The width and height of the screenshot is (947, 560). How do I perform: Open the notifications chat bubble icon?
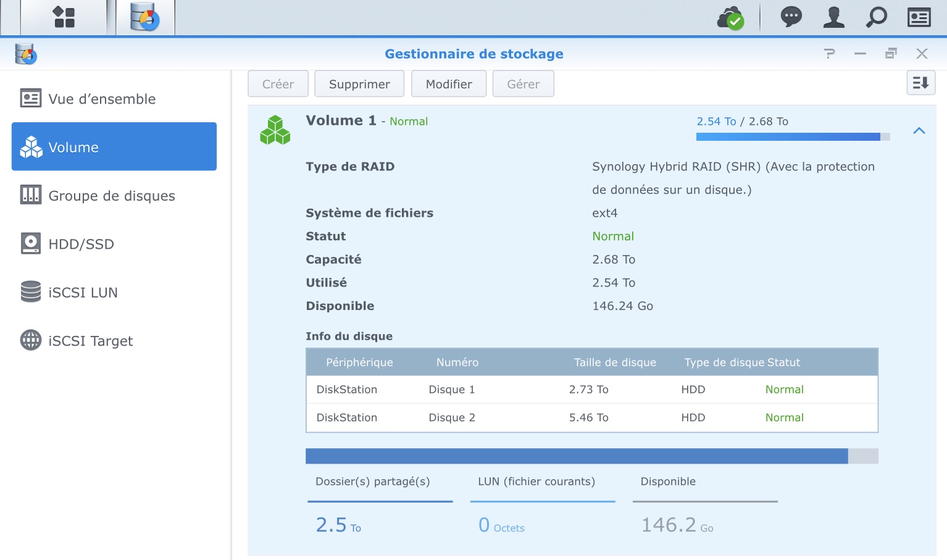pyautogui.click(x=791, y=17)
